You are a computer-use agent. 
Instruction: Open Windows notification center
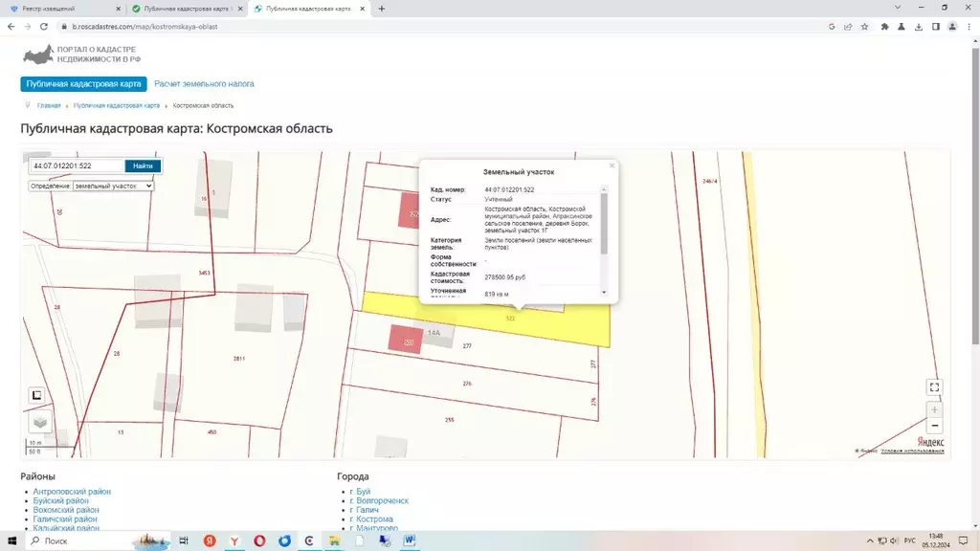[963, 541]
